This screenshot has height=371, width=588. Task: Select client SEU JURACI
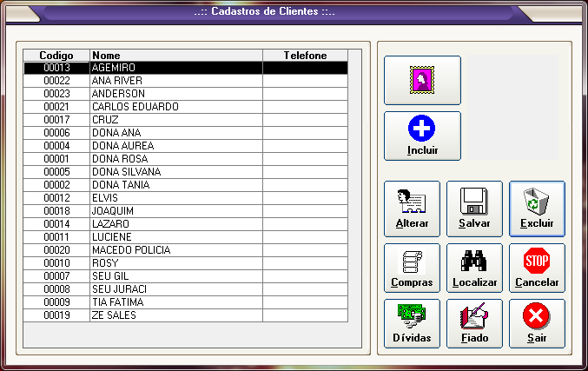pyautogui.click(x=186, y=289)
